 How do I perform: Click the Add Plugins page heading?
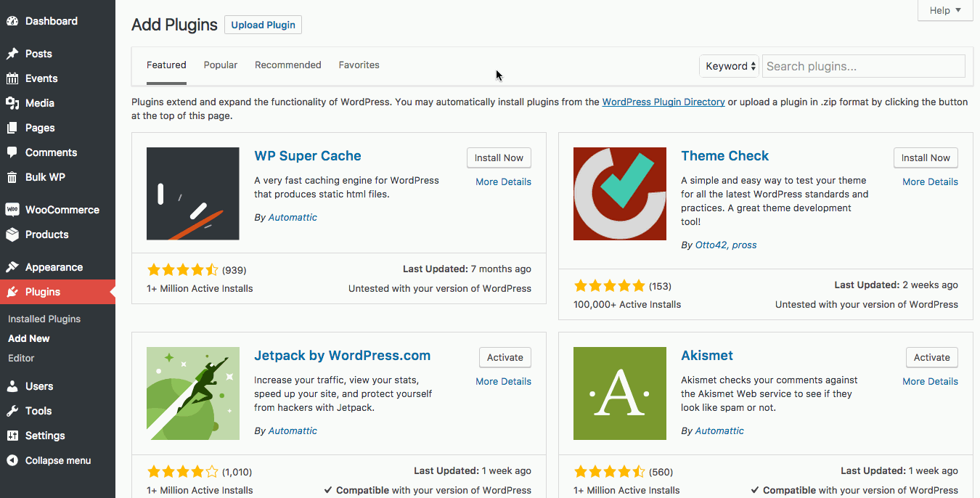point(174,25)
